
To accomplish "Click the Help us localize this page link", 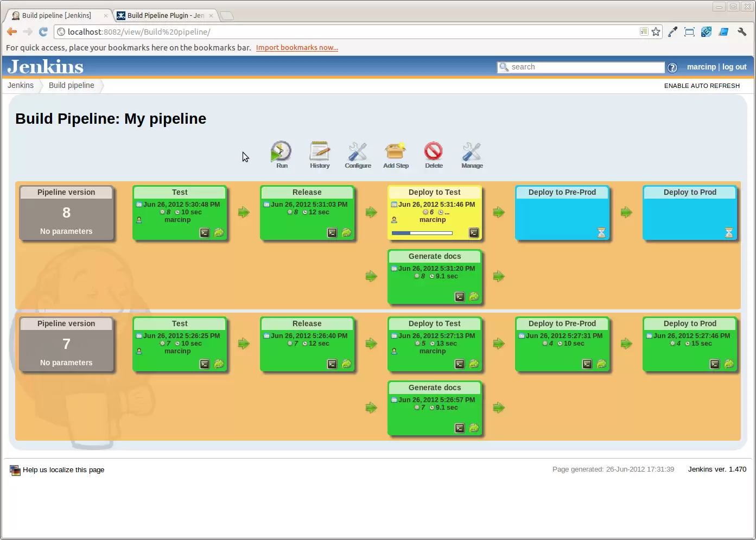I will tap(63, 470).
